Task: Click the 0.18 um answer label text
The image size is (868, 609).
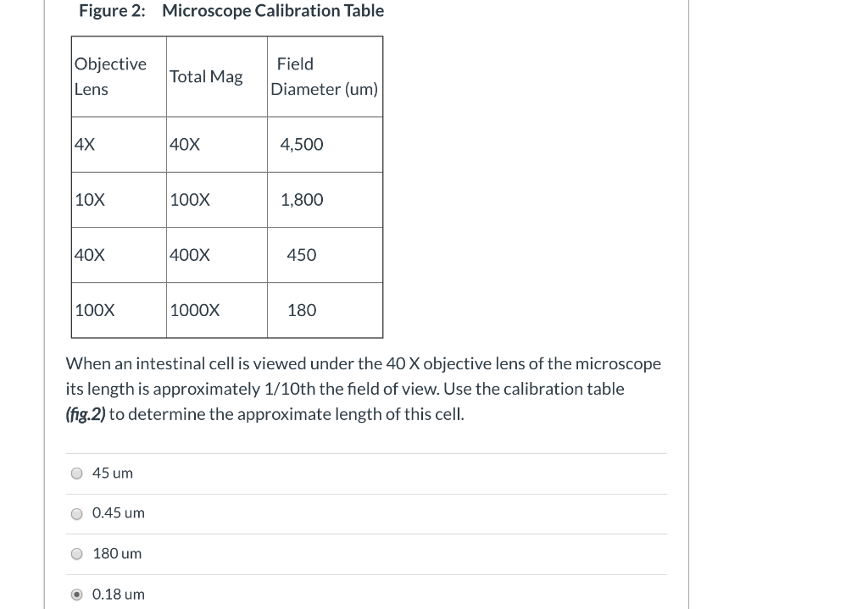Action: tap(118, 594)
